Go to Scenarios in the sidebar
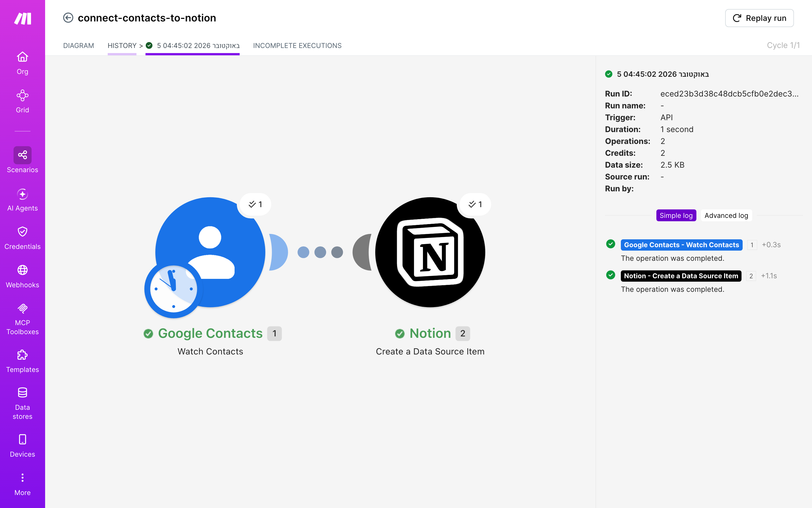Viewport: 812px width, 508px height. point(23,160)
